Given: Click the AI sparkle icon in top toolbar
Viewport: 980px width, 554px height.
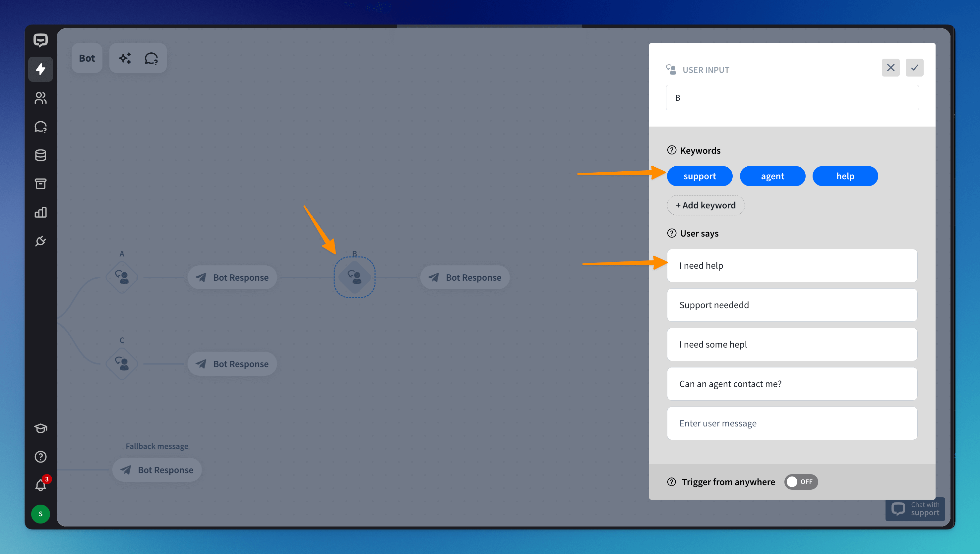Looking at the screenshot, I should 125,58.
